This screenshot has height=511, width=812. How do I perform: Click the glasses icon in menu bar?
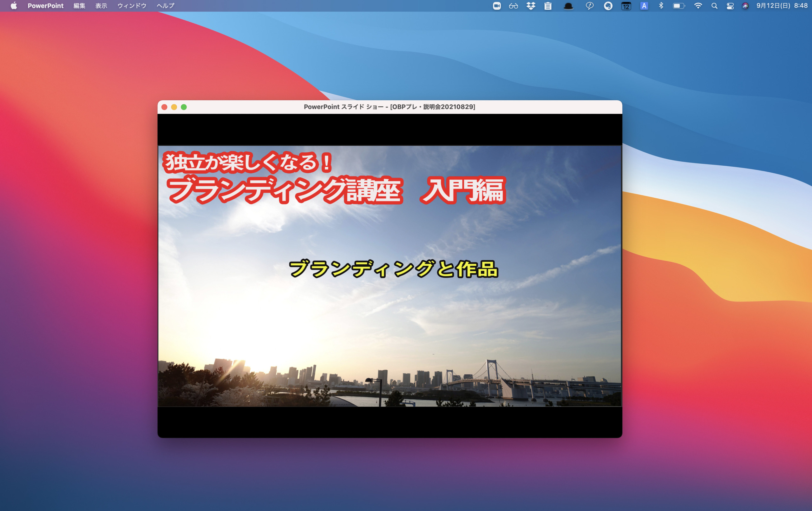514,6
